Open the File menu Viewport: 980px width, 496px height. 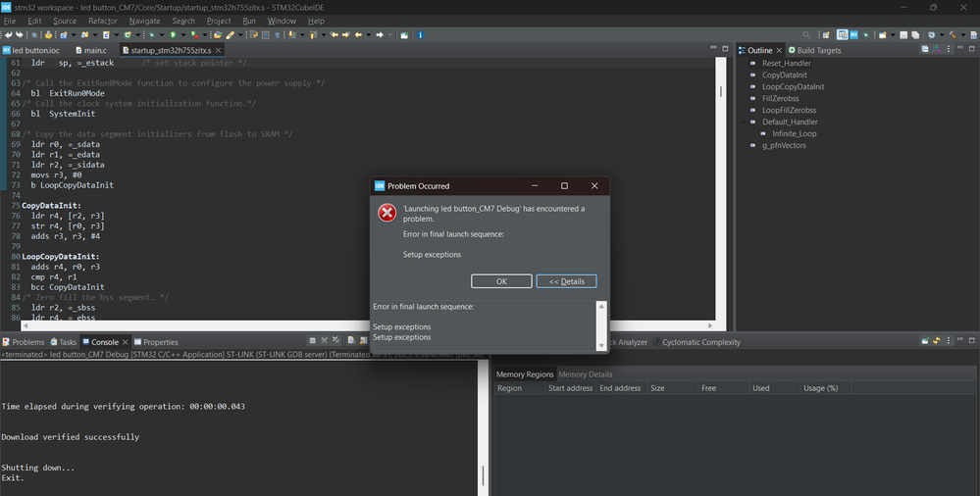pos(10,21)
